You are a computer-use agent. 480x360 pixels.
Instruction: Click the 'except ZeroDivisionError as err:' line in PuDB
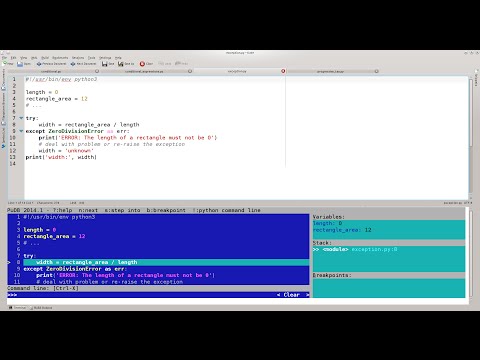tap(75, 269)
